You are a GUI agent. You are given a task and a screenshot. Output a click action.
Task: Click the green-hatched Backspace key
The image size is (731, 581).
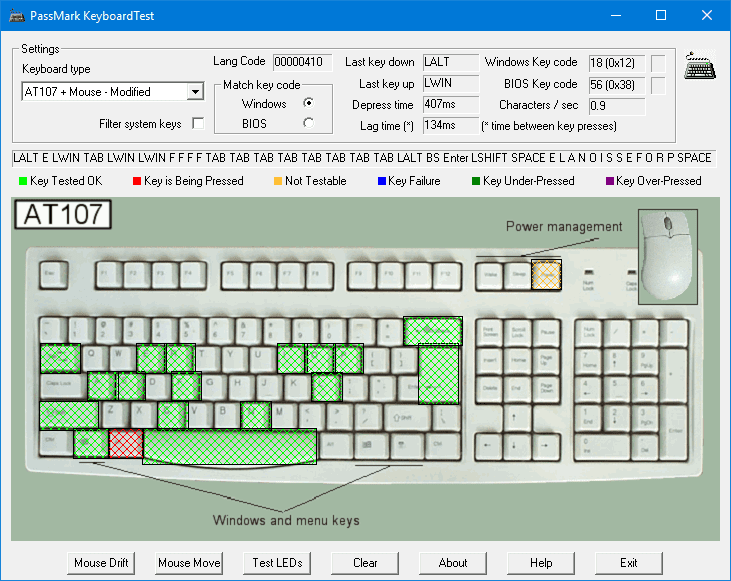coord(432,330)
